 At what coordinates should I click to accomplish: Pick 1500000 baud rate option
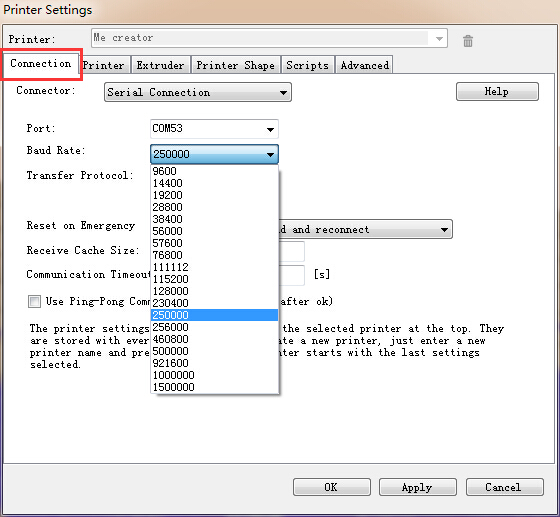pos(214,387)
